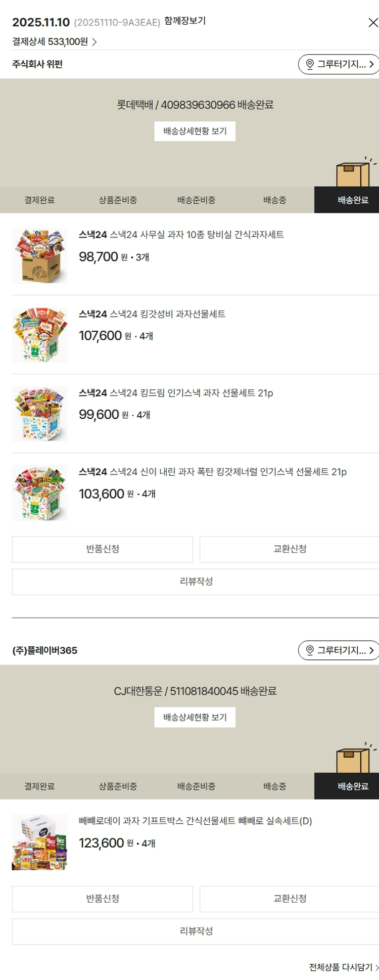Close the order detail page
The height and width of the screenshot is (980, 379).
coord(373,23)
